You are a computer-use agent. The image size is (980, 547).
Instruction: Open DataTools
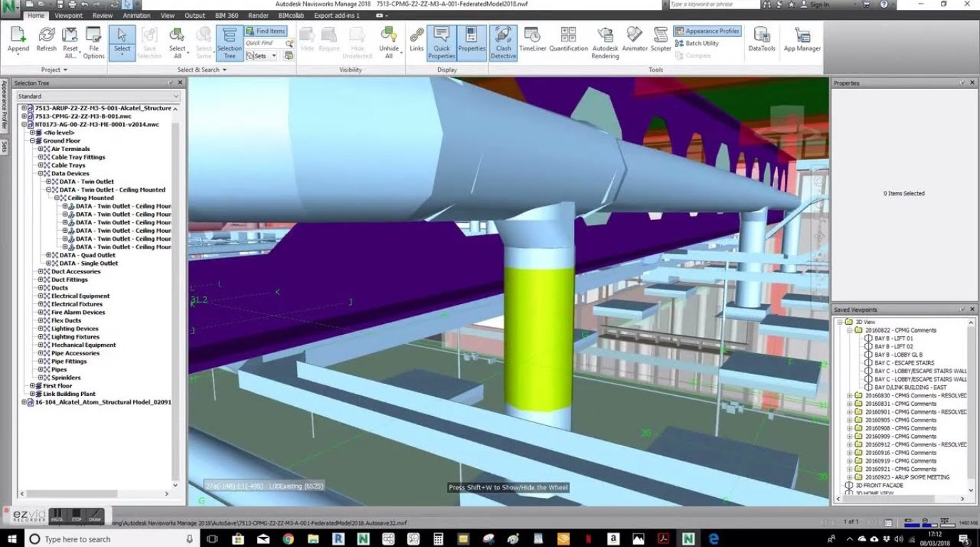click(x=761, y=41)
